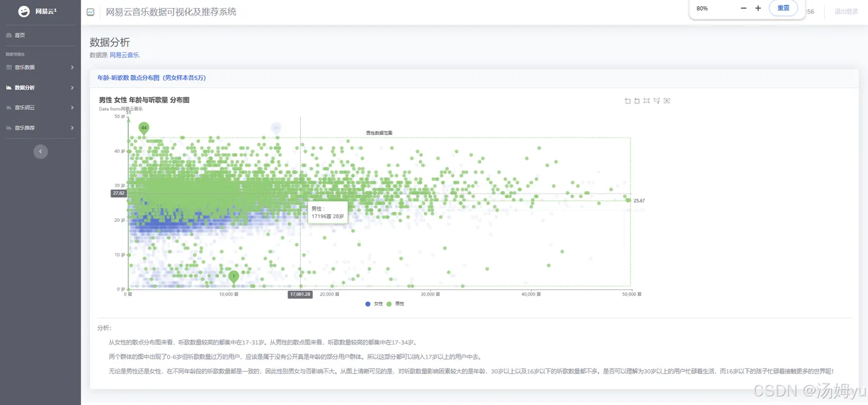
Task: Click the paragraph starting 从女性的散点分布图来看
Action: (263, 342)
